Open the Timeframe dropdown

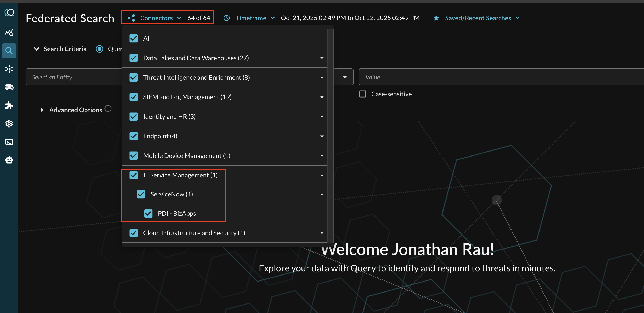tap(251, 18)
